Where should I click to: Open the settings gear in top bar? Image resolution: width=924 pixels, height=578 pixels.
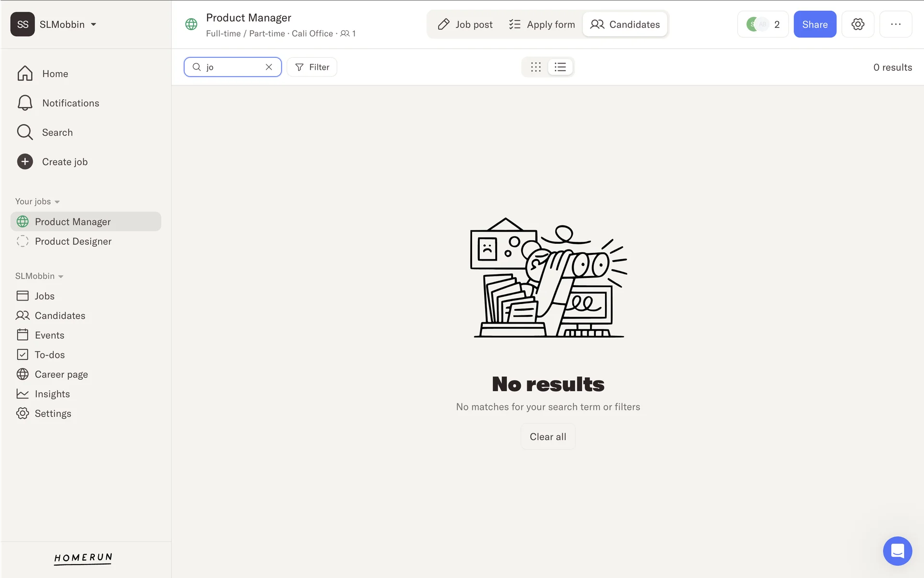pos(858,25)
